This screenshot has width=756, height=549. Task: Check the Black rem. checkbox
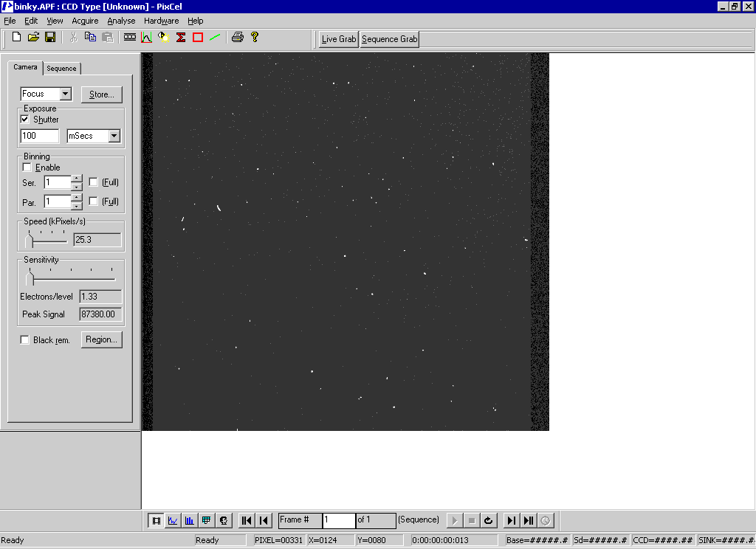tap(25, 340)
